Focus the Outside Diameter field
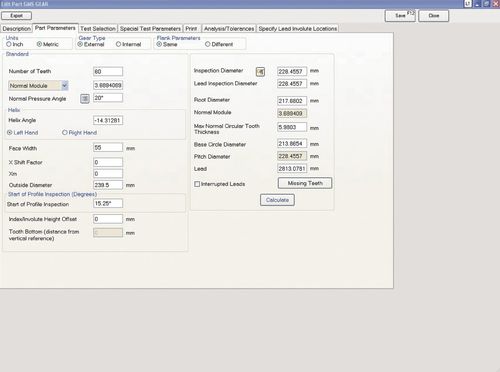500x372 pixels. 108,185
